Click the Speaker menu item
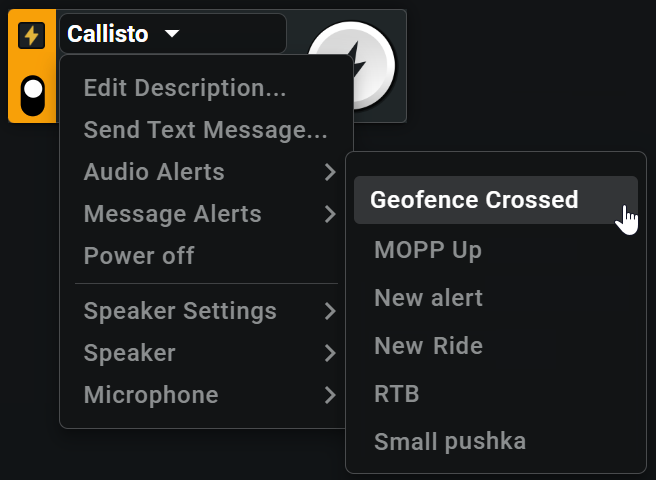This screenshot has height=480, width=656. pos(129,353)
